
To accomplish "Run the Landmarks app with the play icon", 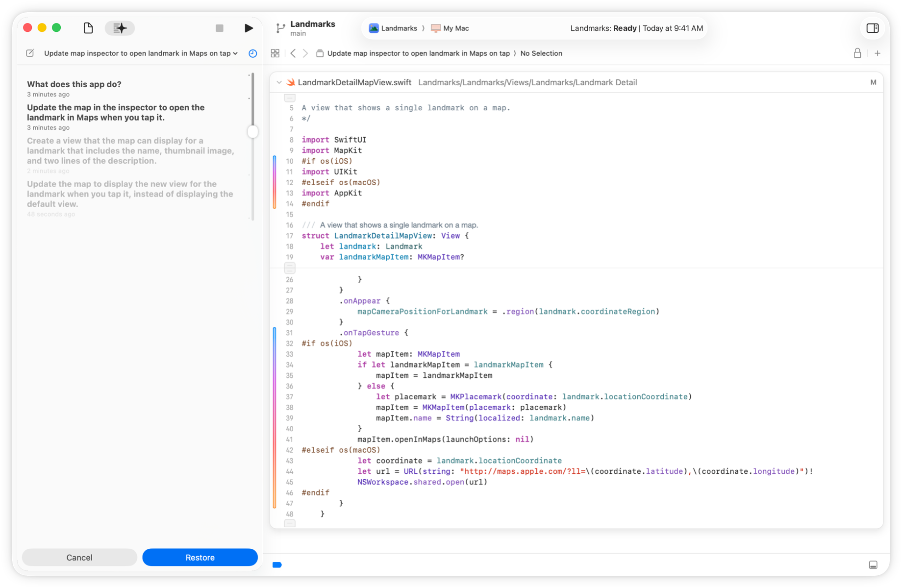I will click(249, 28).
